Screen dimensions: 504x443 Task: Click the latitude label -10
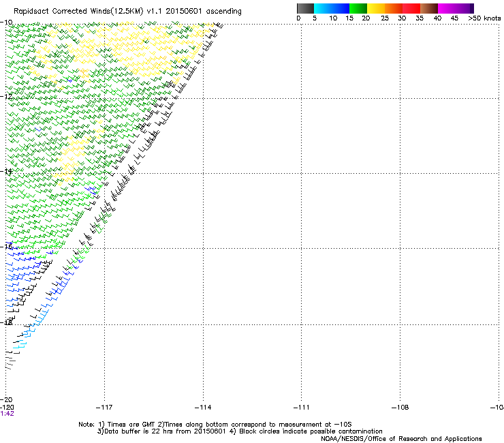coord(6,22)
